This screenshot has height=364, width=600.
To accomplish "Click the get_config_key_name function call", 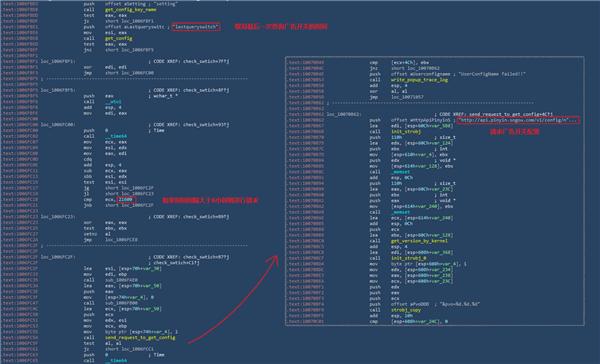I will 130,10.
